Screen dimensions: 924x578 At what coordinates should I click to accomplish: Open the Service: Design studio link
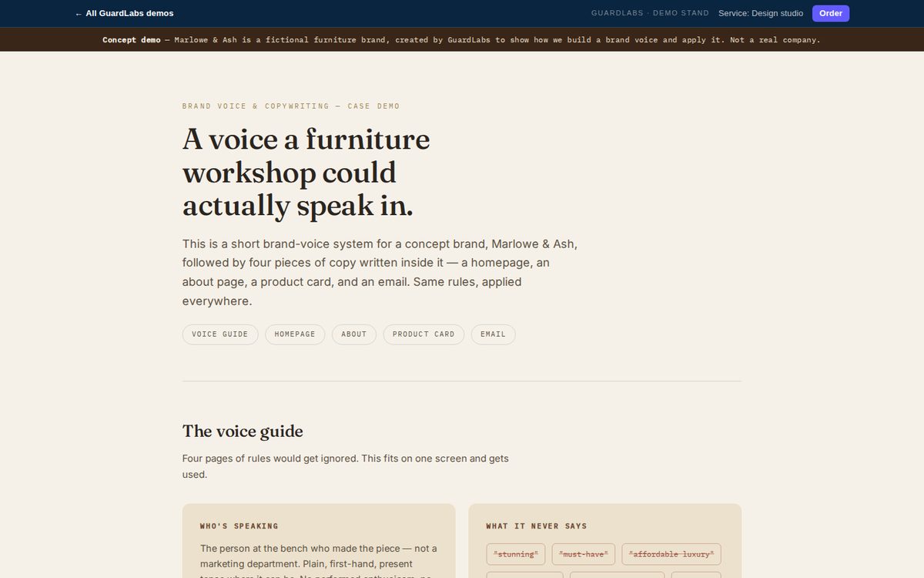point(761,13)
